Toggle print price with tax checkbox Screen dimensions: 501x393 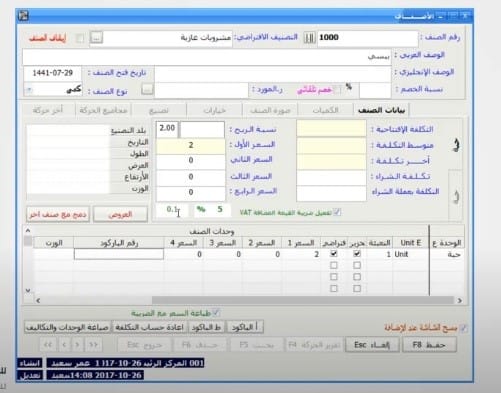click(x=216, y=313)
